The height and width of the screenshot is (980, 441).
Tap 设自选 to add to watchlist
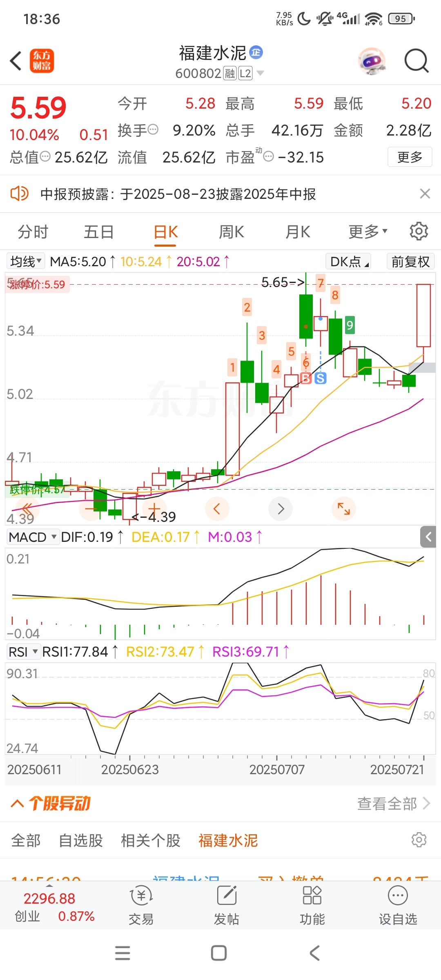[398, 905]
